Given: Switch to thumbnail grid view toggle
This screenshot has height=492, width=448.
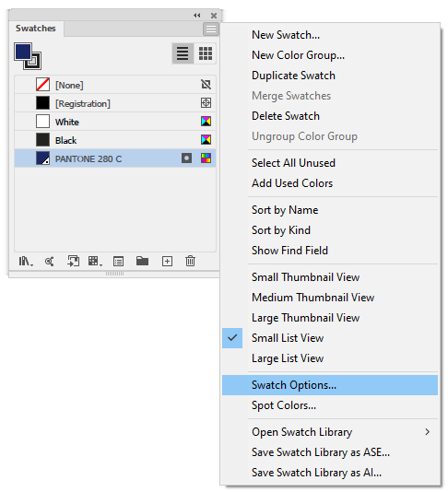Looking at the screenshot, I should pyautogui.click(x=206, y=53).
